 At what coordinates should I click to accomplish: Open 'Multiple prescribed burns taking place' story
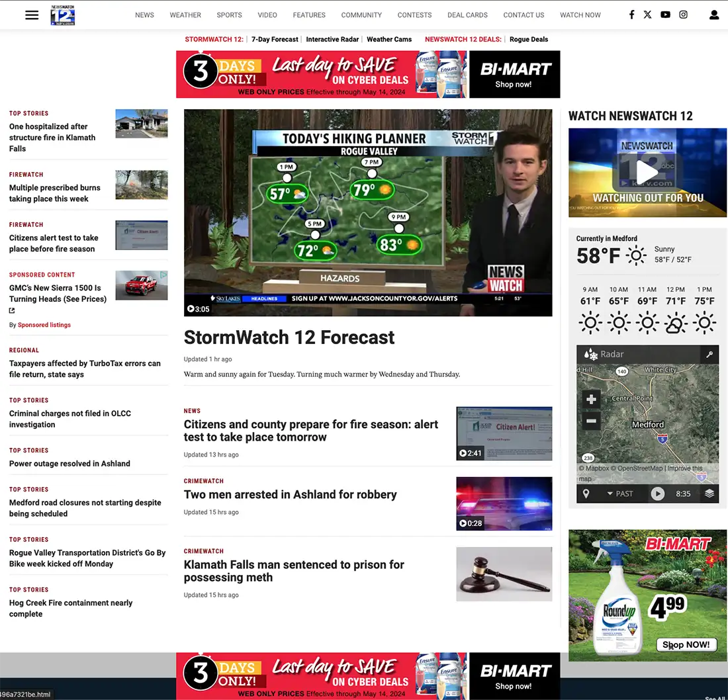[55, 193]
